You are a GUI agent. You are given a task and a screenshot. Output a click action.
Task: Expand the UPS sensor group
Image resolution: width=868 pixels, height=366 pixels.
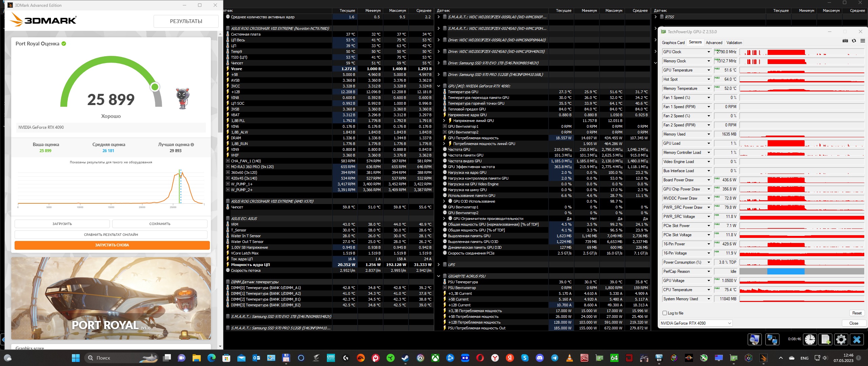[438, 265]
